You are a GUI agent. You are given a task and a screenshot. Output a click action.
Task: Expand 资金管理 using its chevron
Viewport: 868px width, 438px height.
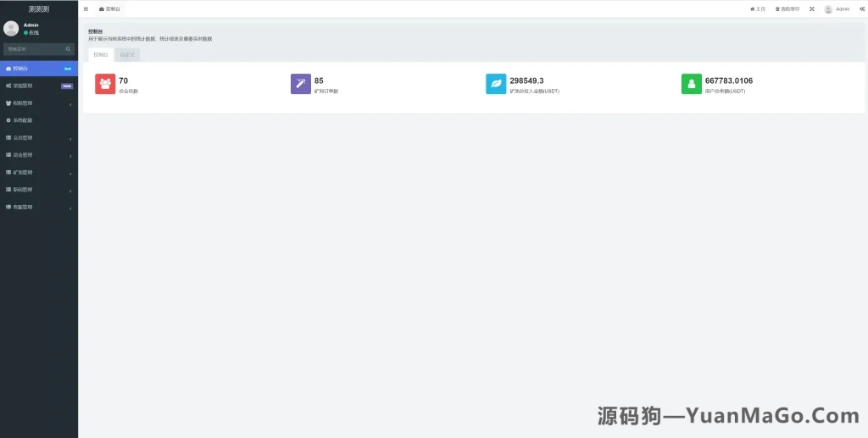[70, 156]
